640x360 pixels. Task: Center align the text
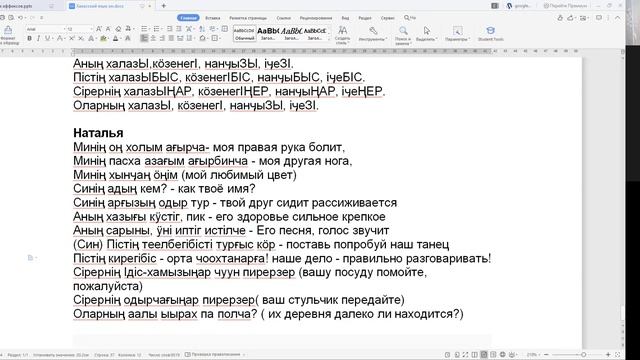(153, 38)
